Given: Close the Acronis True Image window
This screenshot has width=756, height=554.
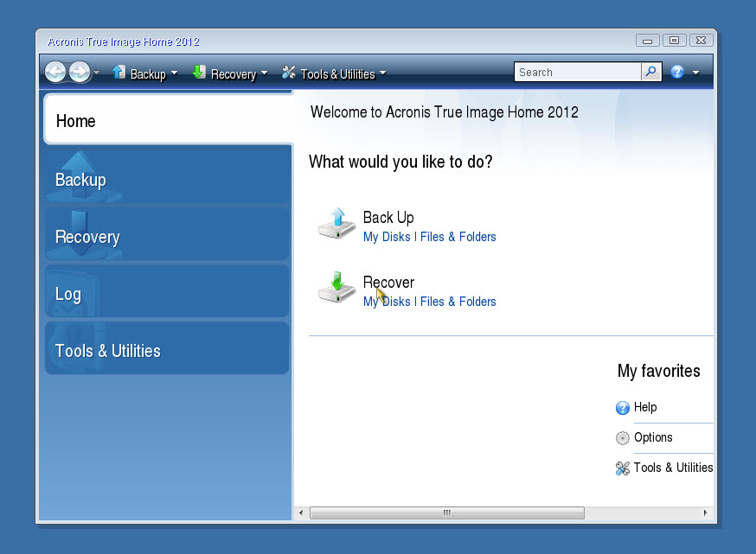Looking at the screenshot, I should [701, 41].
